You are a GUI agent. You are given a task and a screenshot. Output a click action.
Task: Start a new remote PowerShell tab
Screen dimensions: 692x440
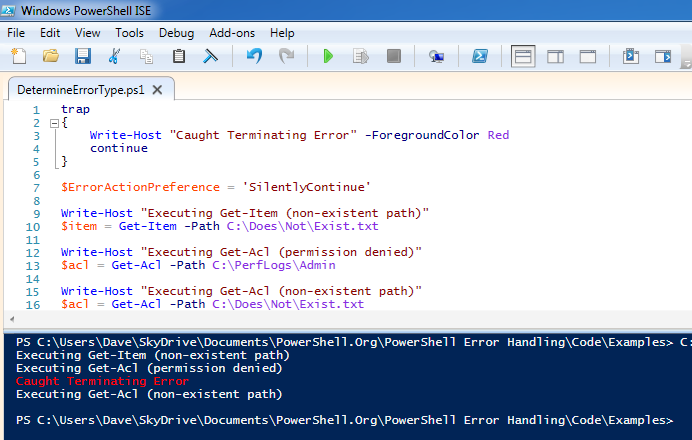click(x=436, y=57)
